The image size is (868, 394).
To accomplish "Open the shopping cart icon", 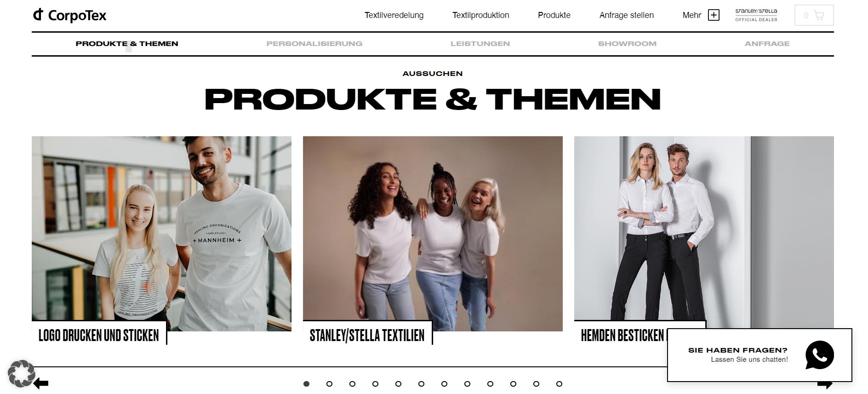I will point(819,15).
